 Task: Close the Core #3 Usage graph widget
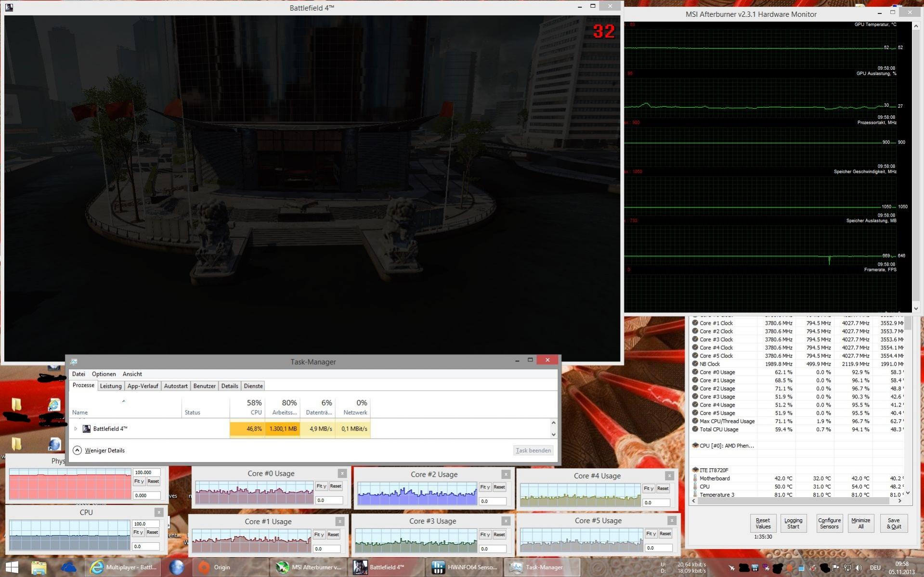(506, 521)
